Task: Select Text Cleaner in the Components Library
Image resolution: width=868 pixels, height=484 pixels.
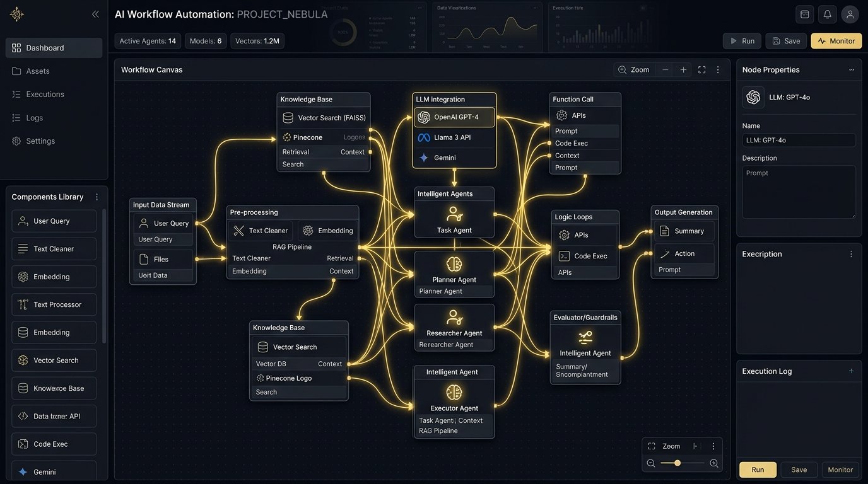Action: [54, 249]
